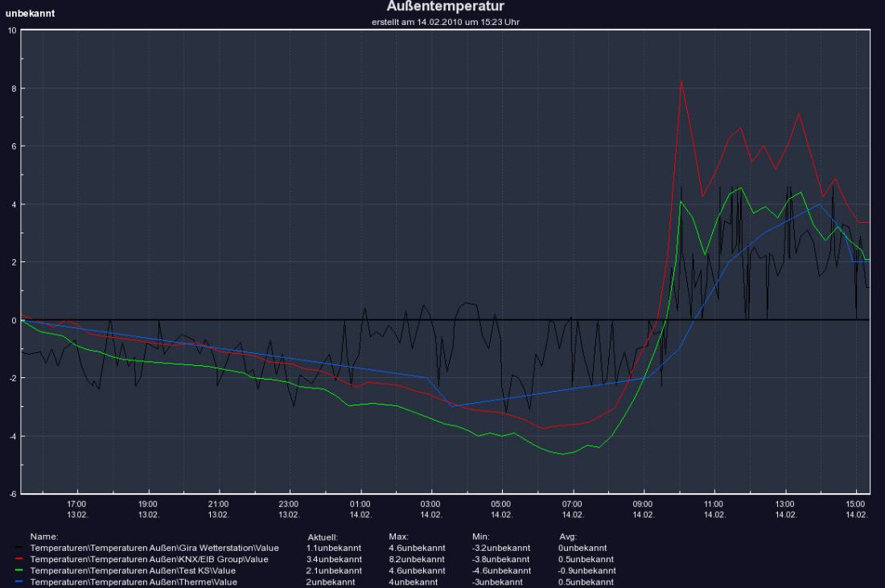Click the 'Max:' column header
The height and width of the screenshot is (588, 885).
point(397,536)
